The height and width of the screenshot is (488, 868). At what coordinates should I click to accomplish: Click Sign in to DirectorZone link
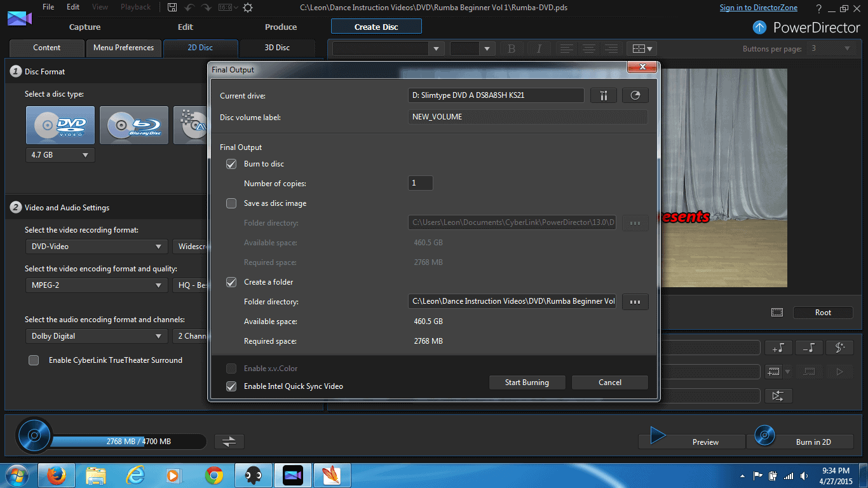coord(758,8)
